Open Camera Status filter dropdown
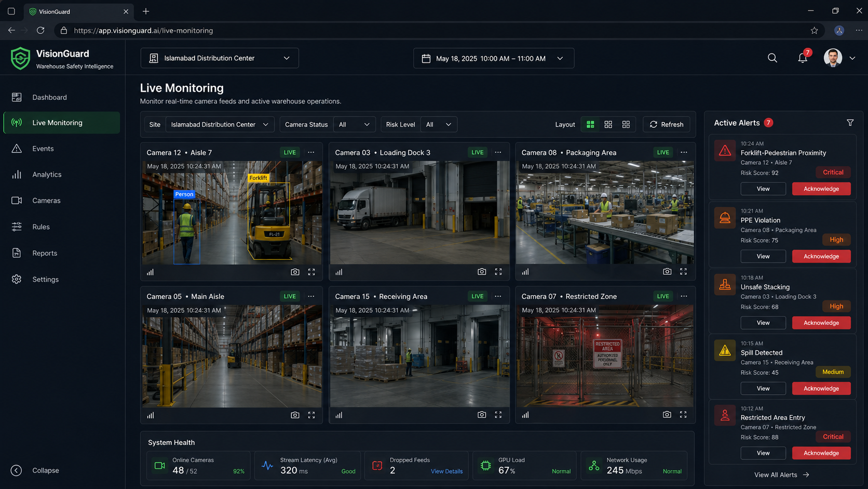Image resolution: width=868 pixels, height=489 pixels. click(355, 124)
